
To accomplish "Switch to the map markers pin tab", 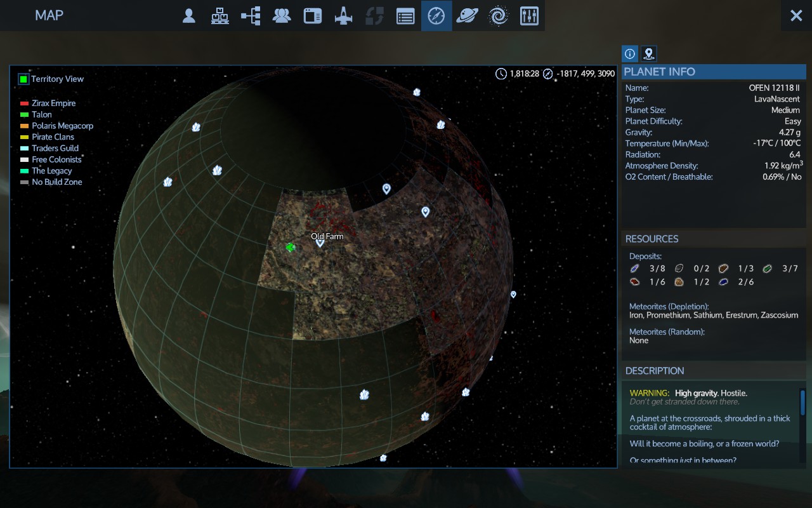I will pos(648,54).
